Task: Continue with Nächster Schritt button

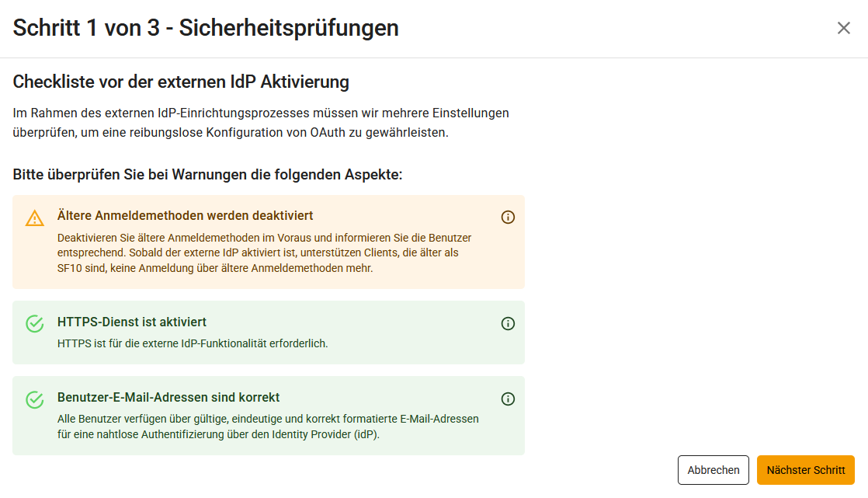Action: click(805, 470)
